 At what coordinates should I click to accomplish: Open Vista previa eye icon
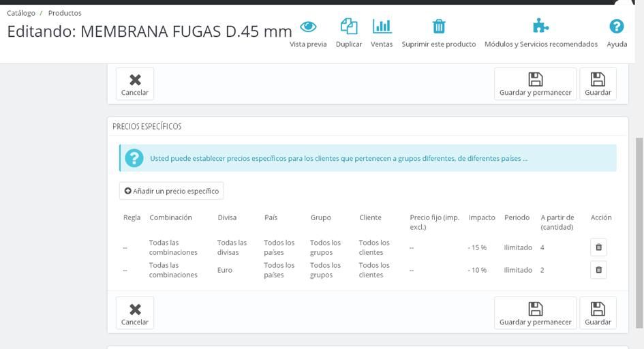308,27
